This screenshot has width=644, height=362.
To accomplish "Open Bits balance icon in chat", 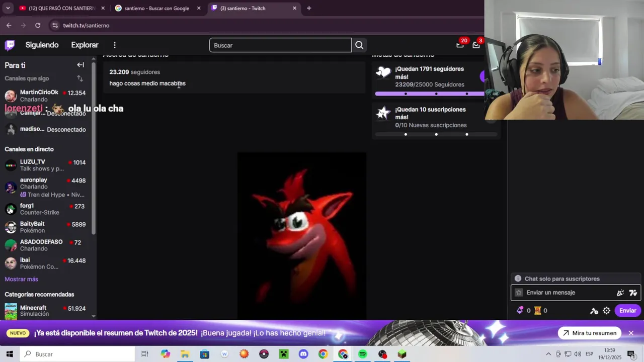I will (x=520, y=311).
